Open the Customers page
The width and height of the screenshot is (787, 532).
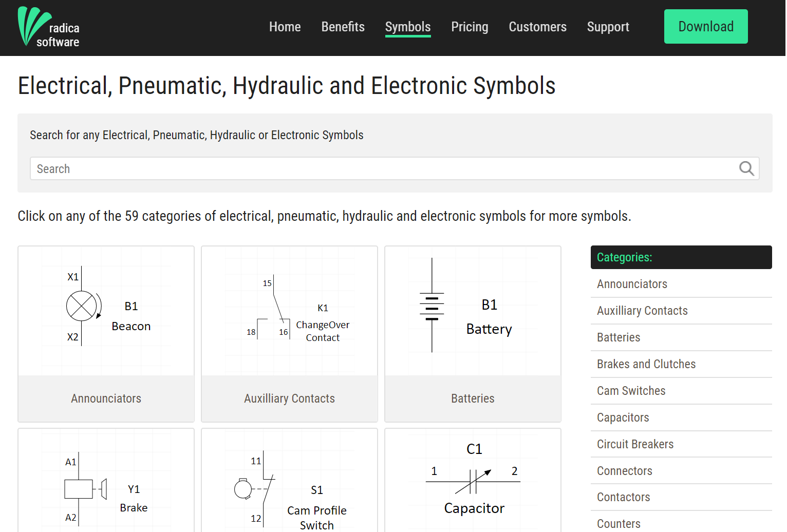538,27
